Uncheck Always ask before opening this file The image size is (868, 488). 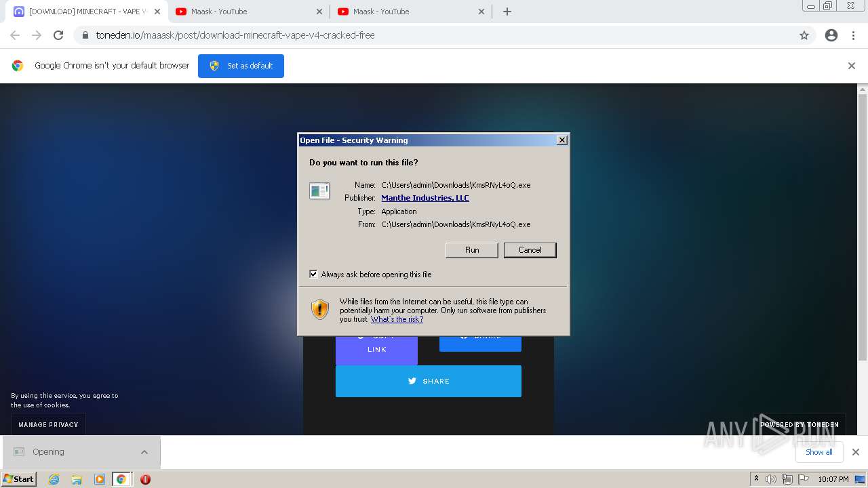[313, 274]
